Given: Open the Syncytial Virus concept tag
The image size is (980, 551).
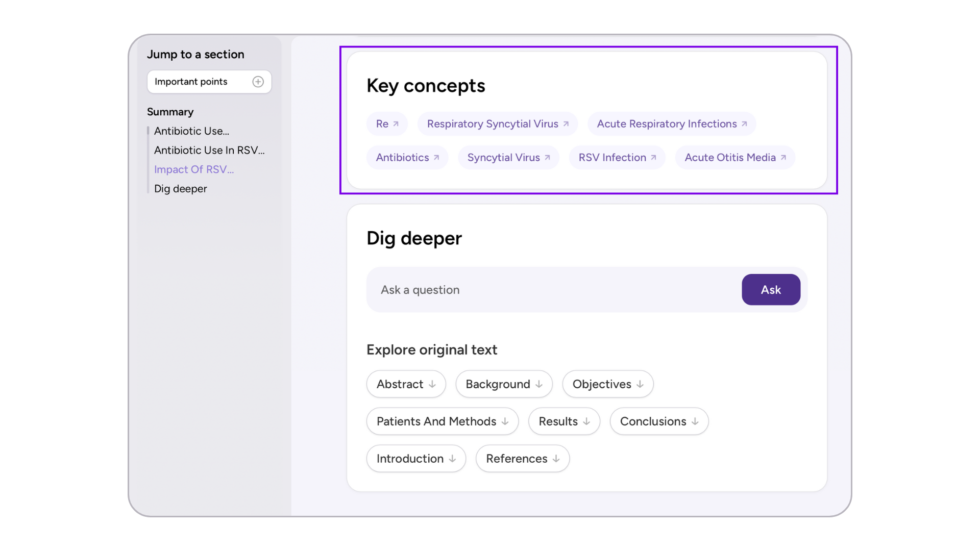Looking at the screenshot, I should coord(508,158).
